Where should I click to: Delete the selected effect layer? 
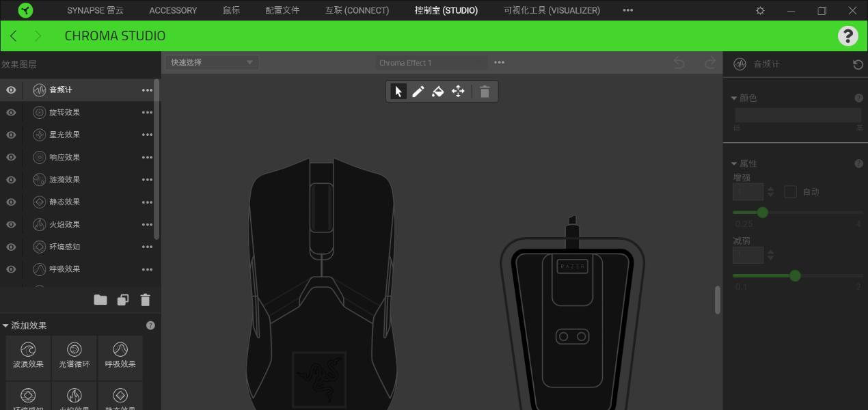(145, 300)
